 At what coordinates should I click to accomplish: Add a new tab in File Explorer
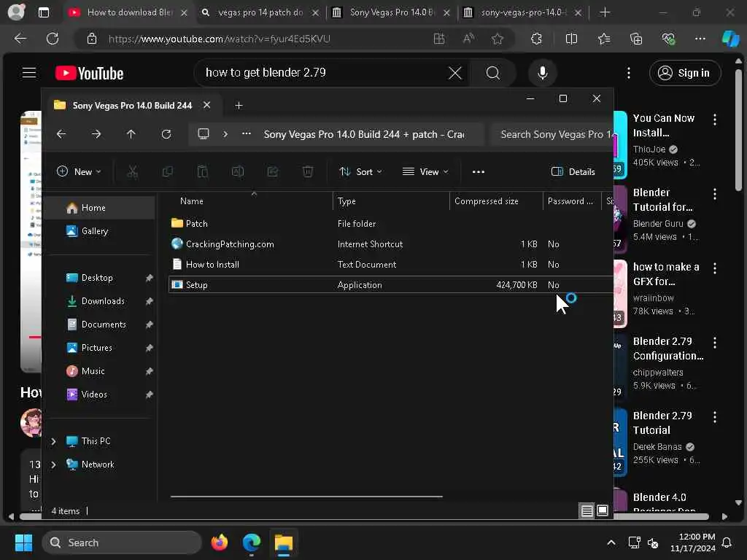click(239, 105)
